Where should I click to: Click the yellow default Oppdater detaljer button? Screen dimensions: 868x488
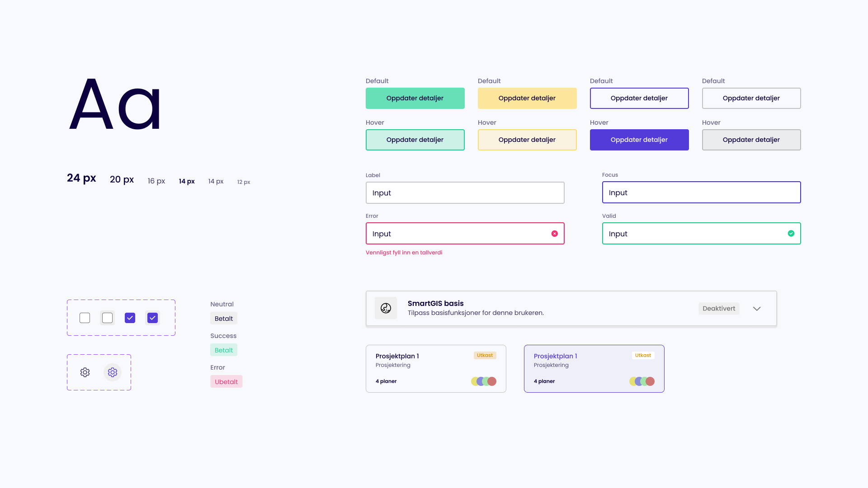[527, 98]
